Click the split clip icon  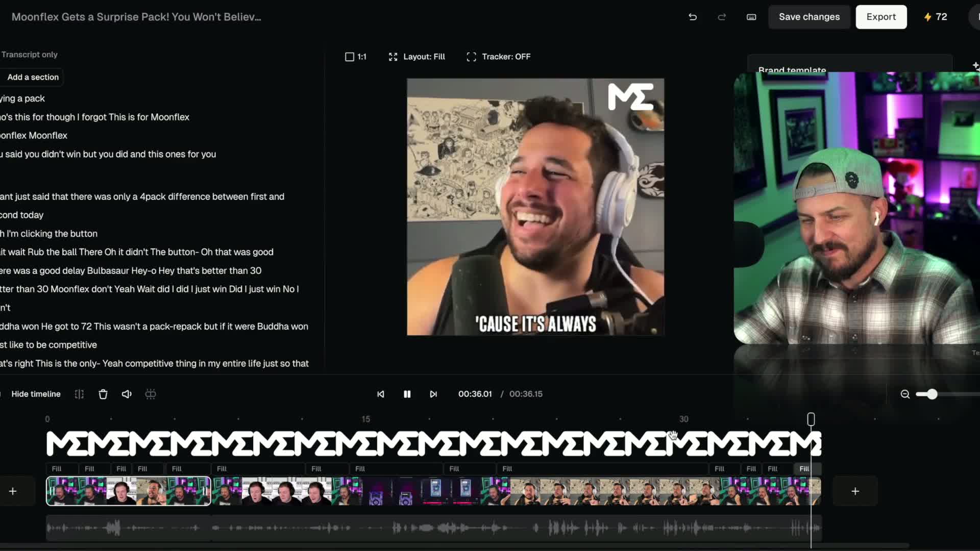click(79, 394)
